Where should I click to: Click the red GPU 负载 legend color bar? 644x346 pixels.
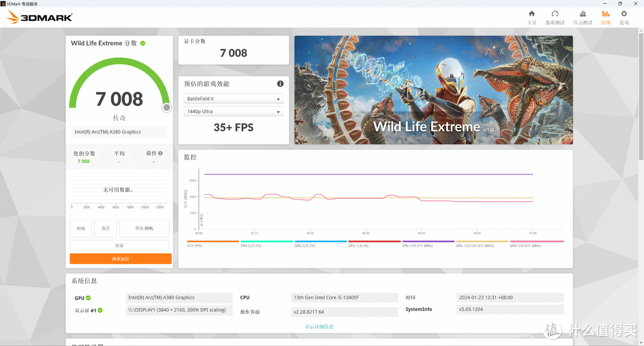coord(374,241)
